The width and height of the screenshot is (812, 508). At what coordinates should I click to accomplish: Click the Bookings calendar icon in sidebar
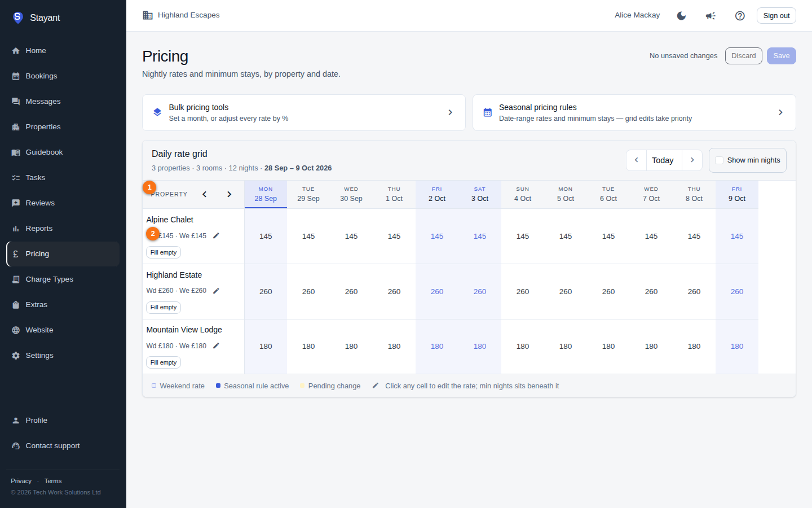[x=16, y=76]
